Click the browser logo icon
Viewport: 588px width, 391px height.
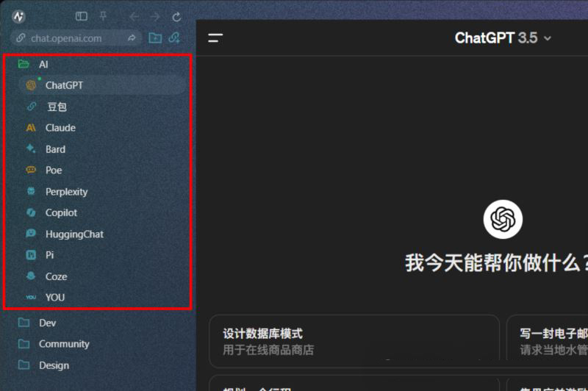click(x=18, y=16)
